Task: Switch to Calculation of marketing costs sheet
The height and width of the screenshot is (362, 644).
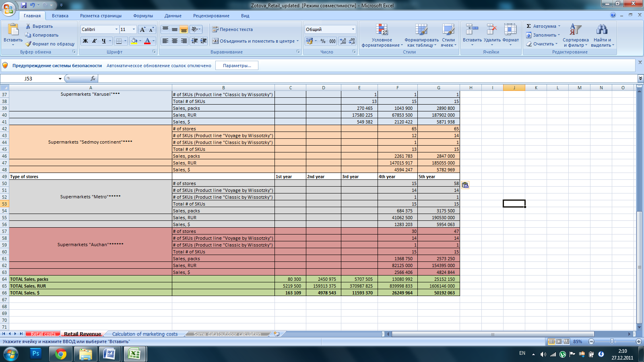Action: (145, 334)
